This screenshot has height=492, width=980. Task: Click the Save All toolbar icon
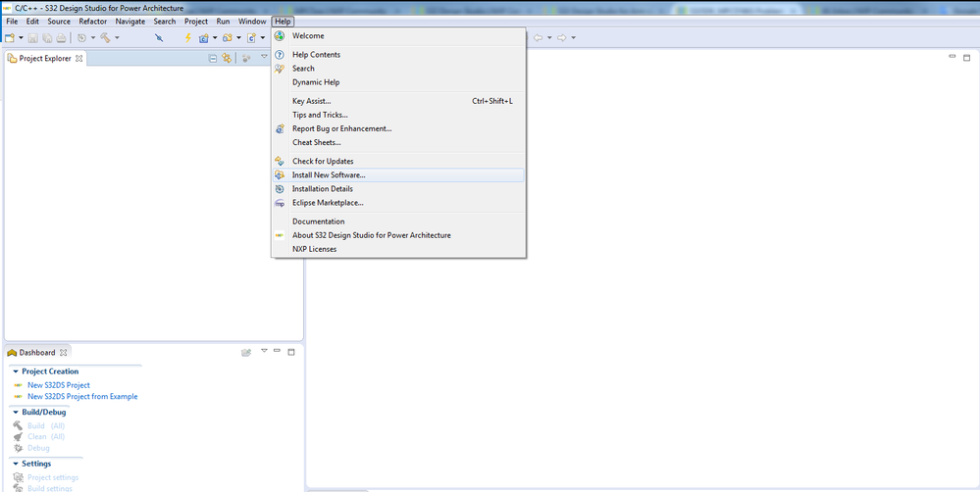point(47,38)
